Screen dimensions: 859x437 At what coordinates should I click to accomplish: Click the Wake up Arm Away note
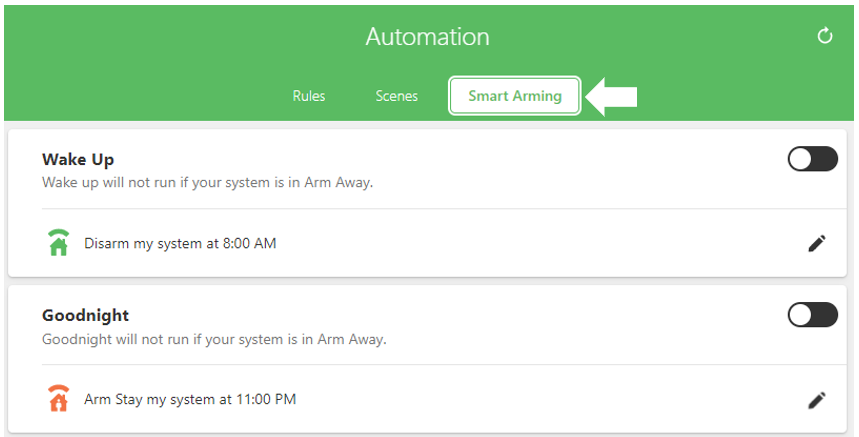tap(207, 182)
